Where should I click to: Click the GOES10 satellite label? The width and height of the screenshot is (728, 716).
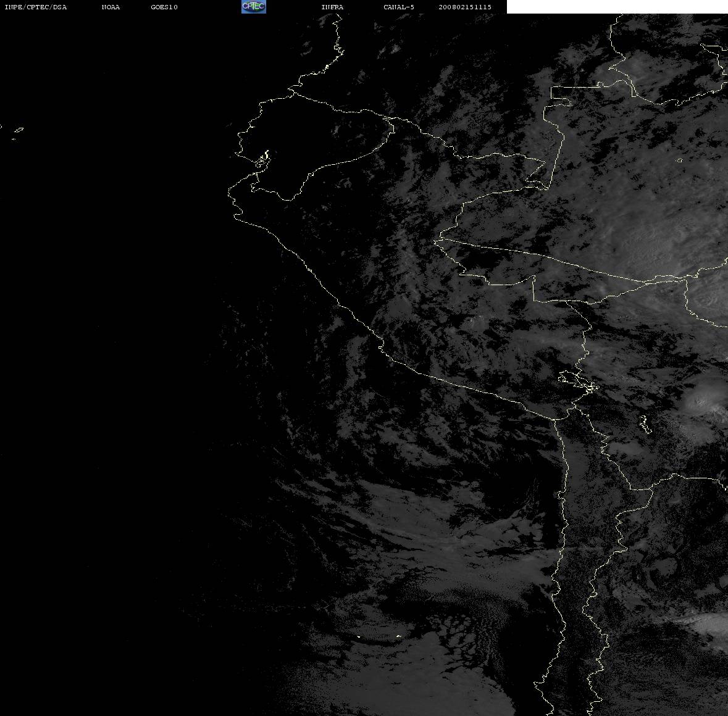point(164,7)
